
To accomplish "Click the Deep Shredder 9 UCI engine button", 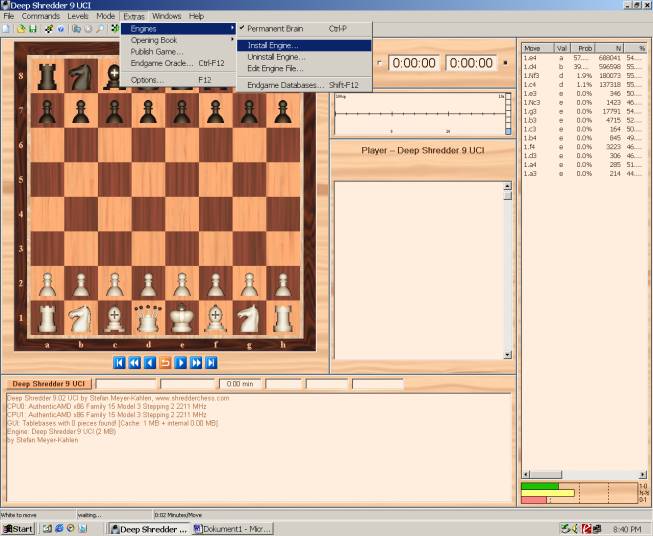I will point(49,384).
